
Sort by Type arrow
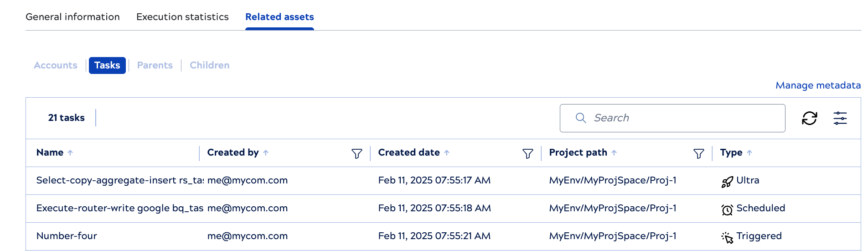[749, 153]
